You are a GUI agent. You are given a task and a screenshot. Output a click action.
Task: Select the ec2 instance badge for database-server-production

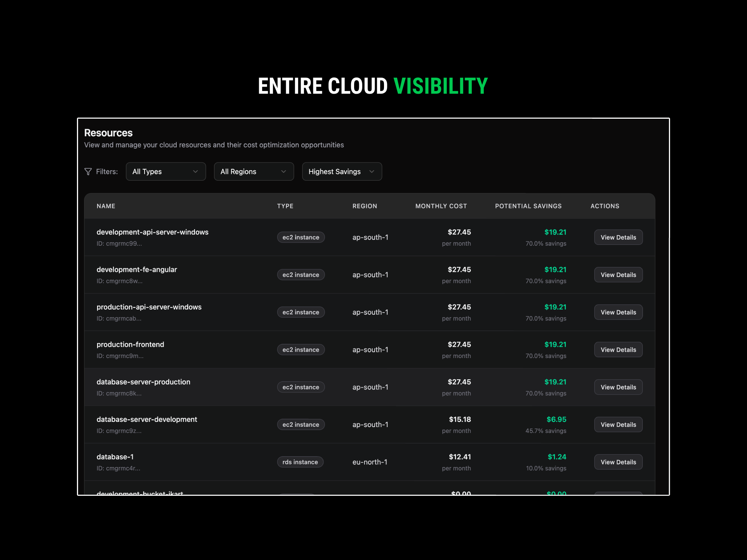point(301,387)
